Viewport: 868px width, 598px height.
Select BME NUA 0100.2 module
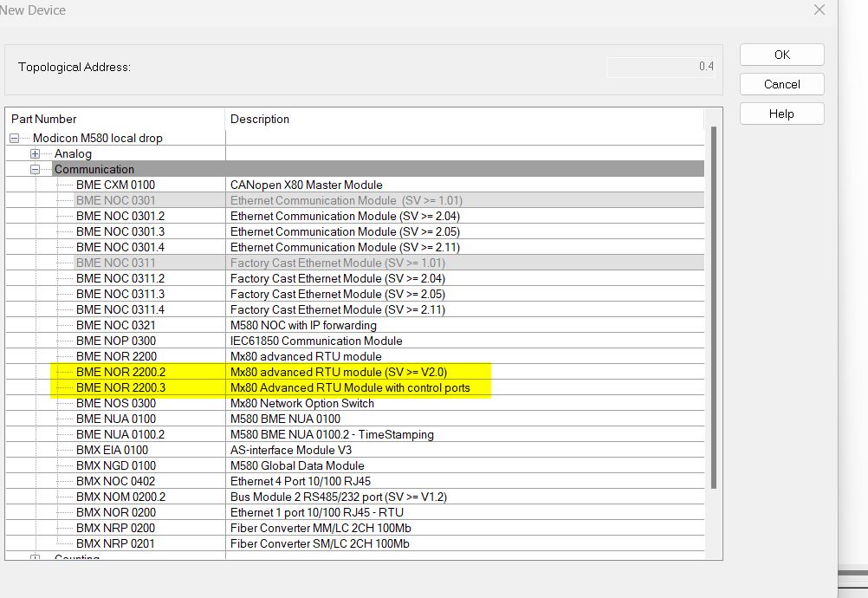(120, 434)
